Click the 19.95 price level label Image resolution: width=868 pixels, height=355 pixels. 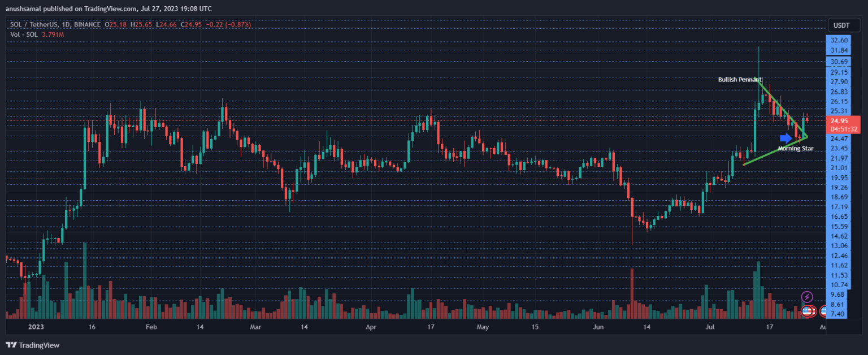point(839,177)
